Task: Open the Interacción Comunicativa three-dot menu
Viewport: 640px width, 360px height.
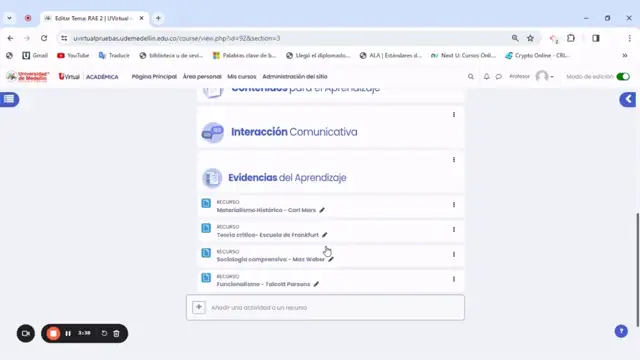Action: tap(454, 115)
